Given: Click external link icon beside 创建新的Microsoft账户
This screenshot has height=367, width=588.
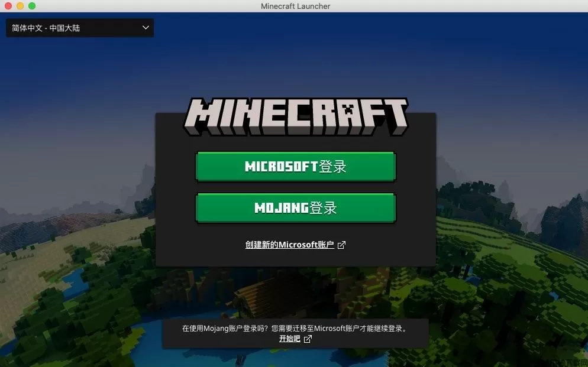Looking at the screenshot, I should 341,245.
